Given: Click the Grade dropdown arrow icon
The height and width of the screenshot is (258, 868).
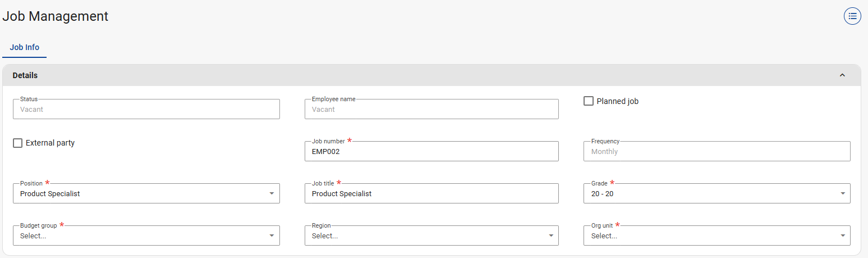Looking at the screenshot, I should 842,193.
